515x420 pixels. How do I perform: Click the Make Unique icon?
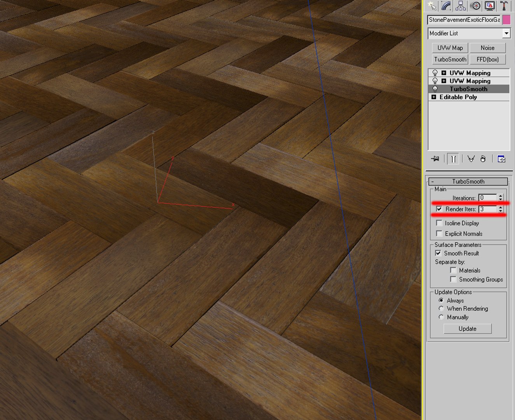tap(471, 159)
